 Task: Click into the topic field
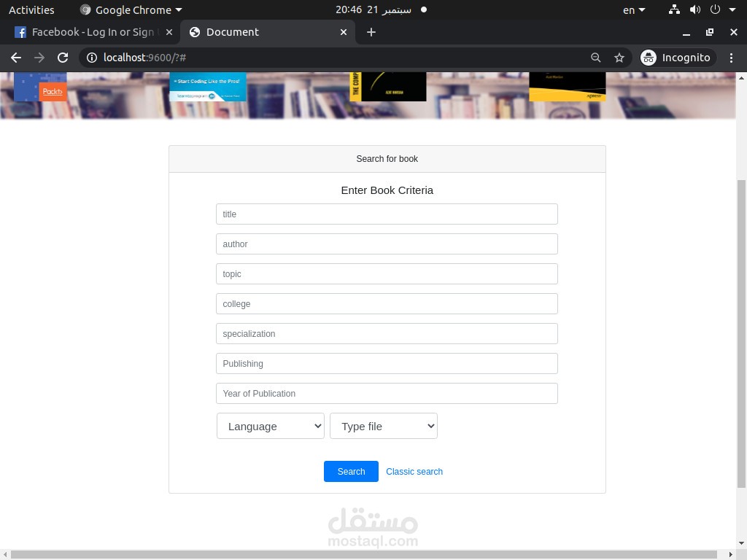coord(387,274)
